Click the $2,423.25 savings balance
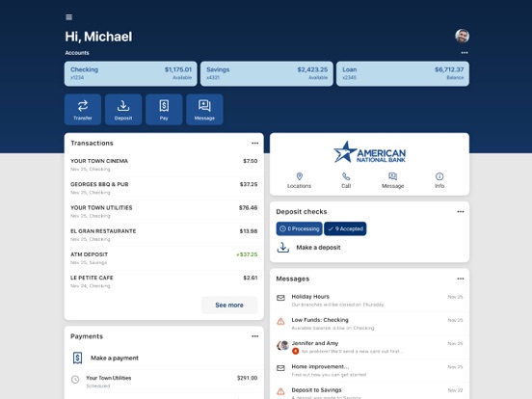This screenshot has width=532, height=399. click(312, 69)
